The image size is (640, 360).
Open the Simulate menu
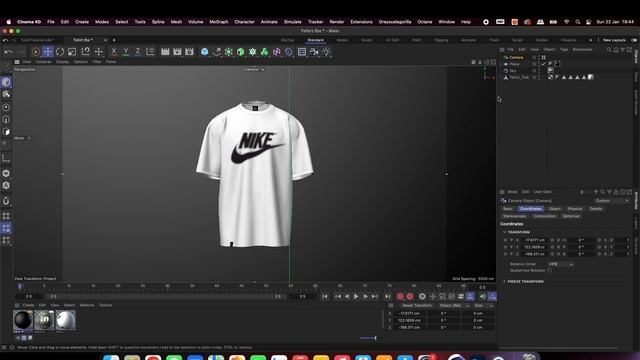pos(293,22)
